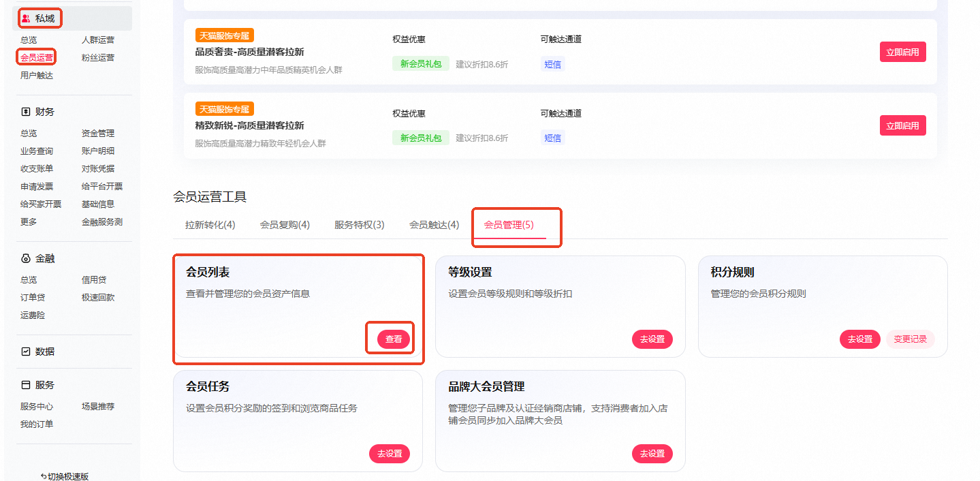980x481 pixels.
Task: Switch to the 会员复购(4) tab
Action: click(285, 225)
